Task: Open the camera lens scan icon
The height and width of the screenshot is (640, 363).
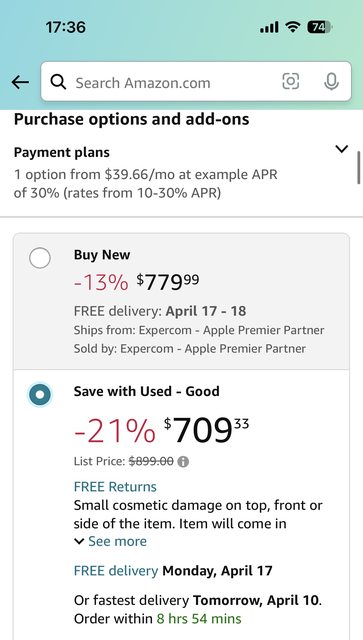Action: (x=291, y=81)
